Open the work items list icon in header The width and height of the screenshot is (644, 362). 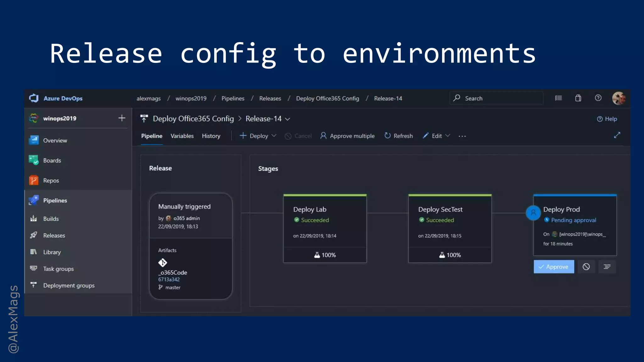click(558, 98)
